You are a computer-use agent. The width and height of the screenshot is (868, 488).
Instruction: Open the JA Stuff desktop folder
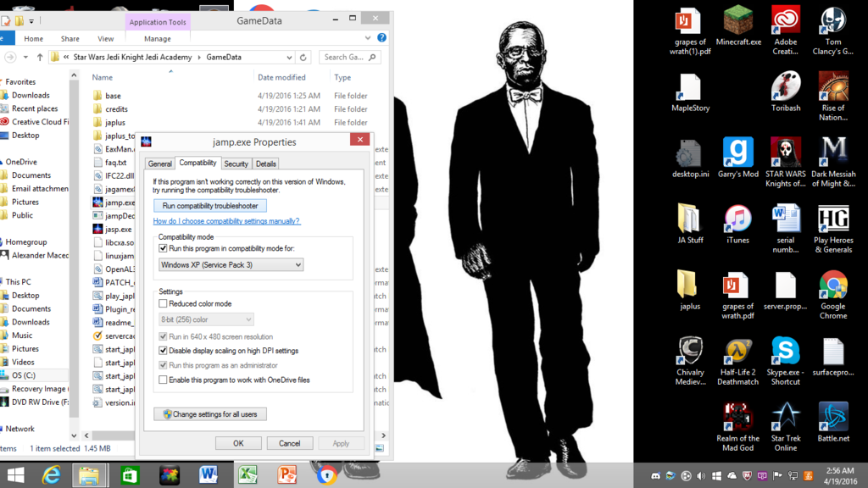click(x=690, y=224)
